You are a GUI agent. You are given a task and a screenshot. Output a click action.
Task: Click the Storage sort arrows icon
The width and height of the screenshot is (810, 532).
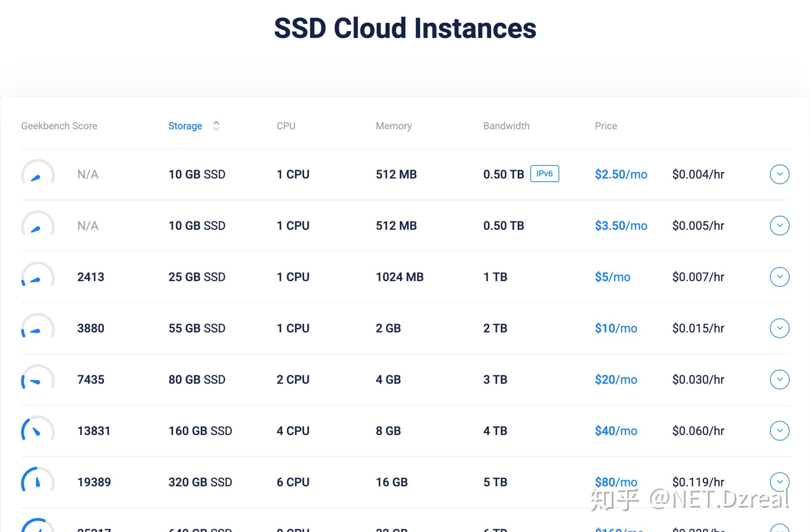[216, 126]
